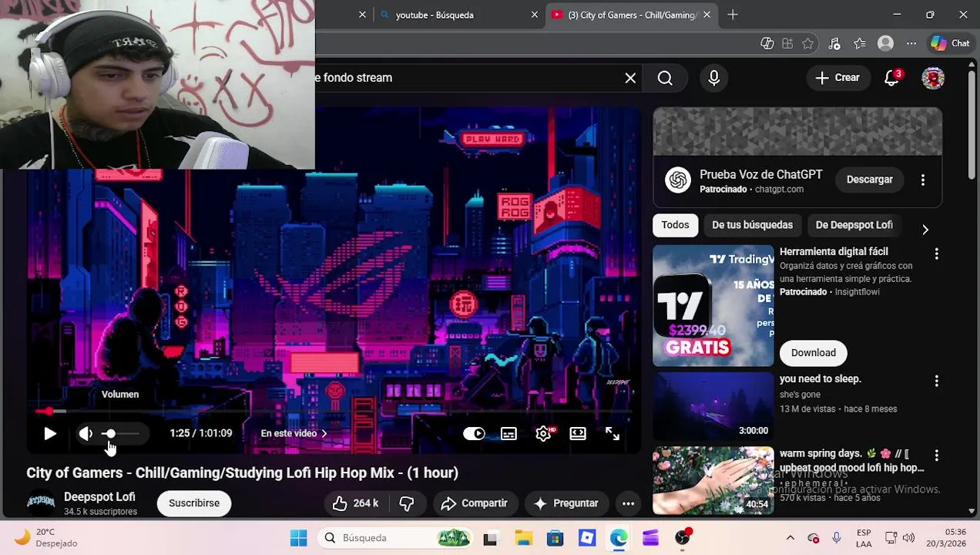The width and height of the screenshot is (980, 555).
Task: Clear the YouTube search box text
Action: point(630,78)
